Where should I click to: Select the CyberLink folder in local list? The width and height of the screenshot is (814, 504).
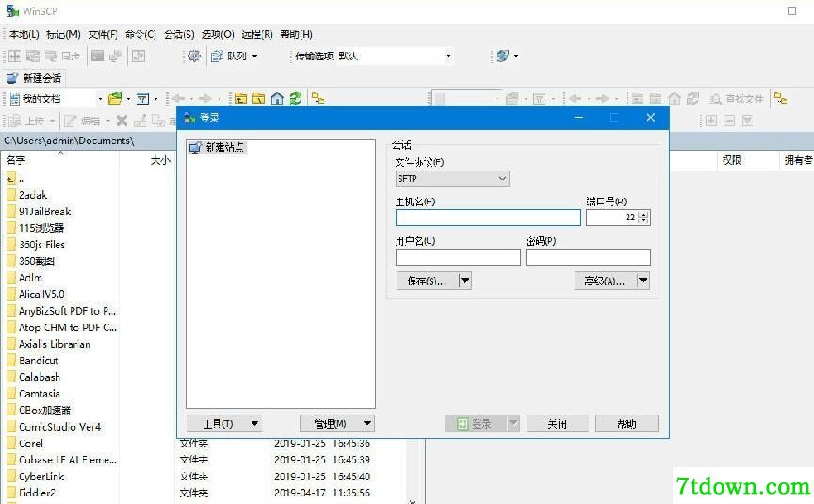(x=35, y=476)
